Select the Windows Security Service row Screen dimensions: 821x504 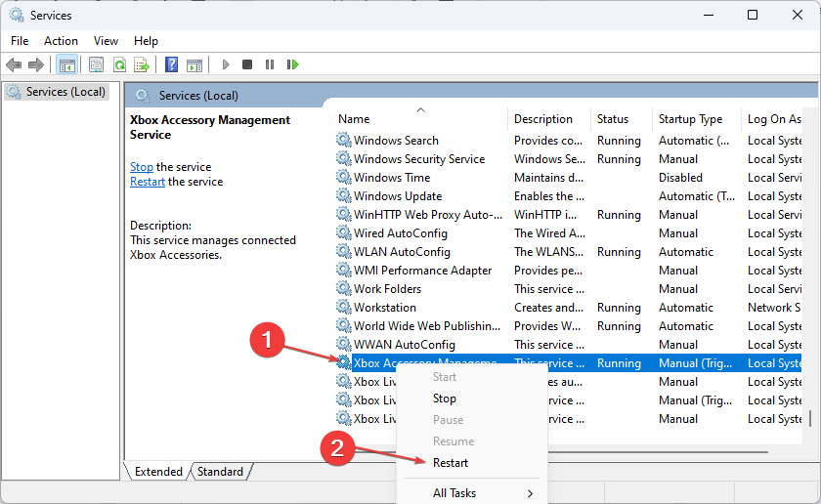[568, 159]
